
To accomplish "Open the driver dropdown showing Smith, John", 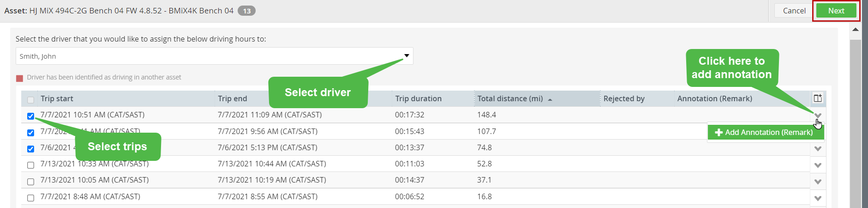I will point(214,56).
